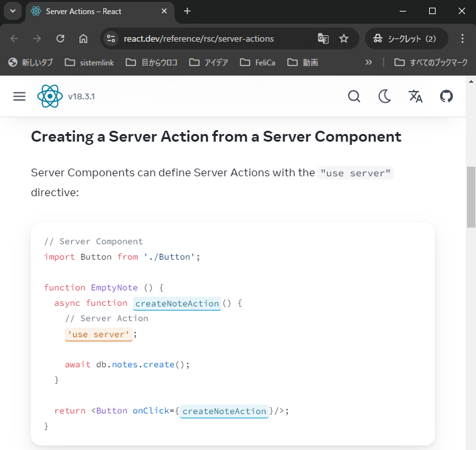Minimize the browser window
The image size is (476, 450).
pyautogui.click(x=403, y=12)
